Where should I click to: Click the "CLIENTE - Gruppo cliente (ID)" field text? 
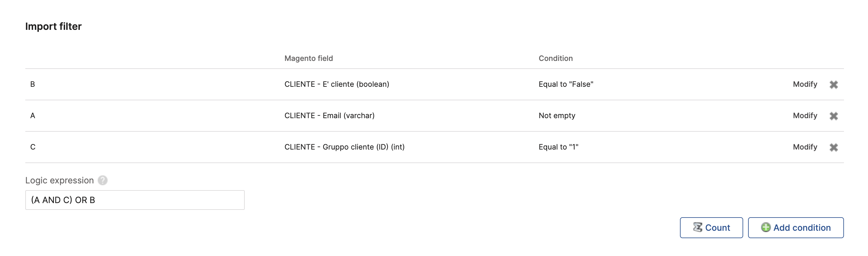[x=344, y=147]
